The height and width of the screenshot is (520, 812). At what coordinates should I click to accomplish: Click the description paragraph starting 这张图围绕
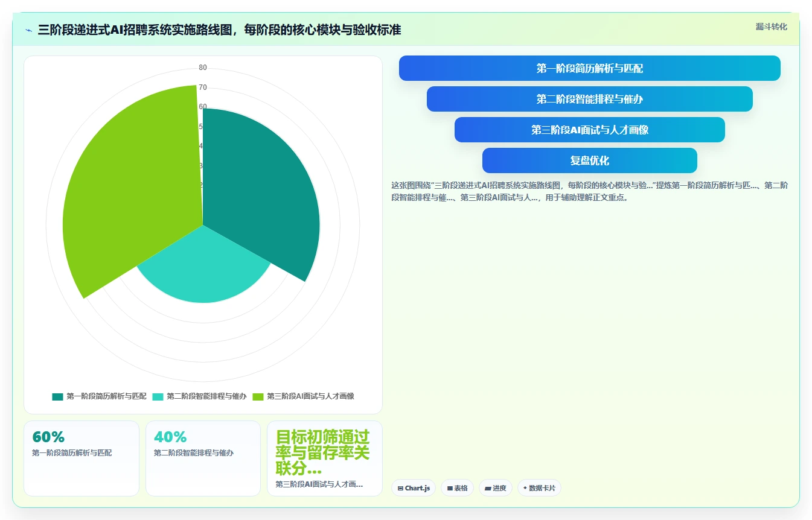pyautogui.click(x=589, y=191)
